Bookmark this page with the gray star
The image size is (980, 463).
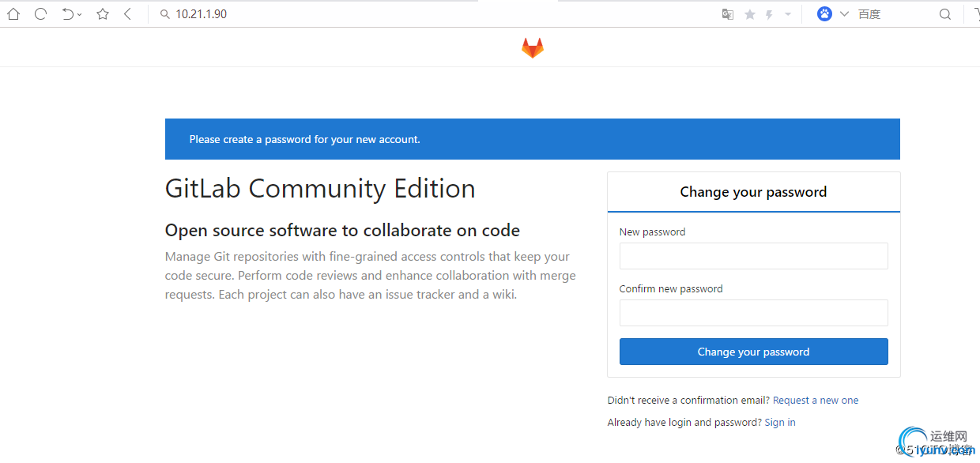750,14
